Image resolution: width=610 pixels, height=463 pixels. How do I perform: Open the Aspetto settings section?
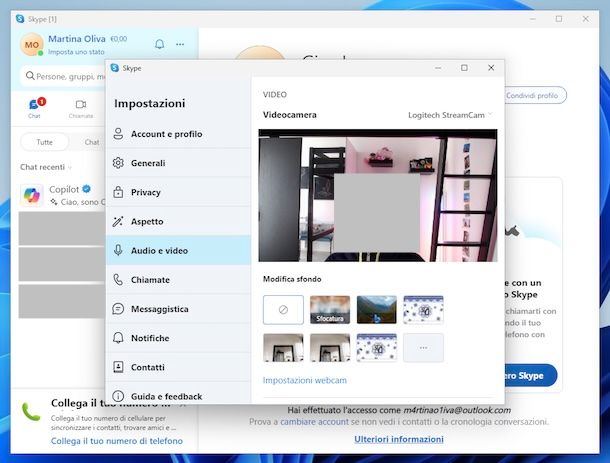(x=178, y=221)
